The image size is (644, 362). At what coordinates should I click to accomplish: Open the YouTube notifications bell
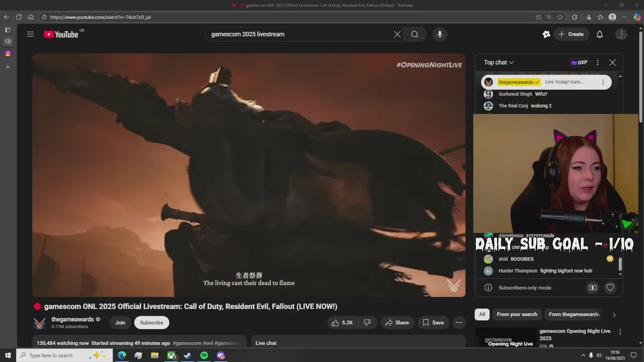pos(600,34)
